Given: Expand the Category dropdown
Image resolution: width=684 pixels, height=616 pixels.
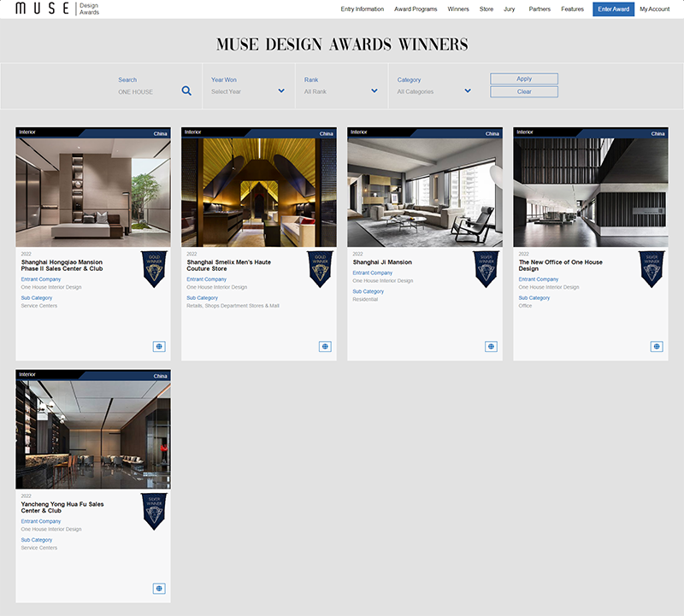Looking at the screenshot, I should pos(434,91).
